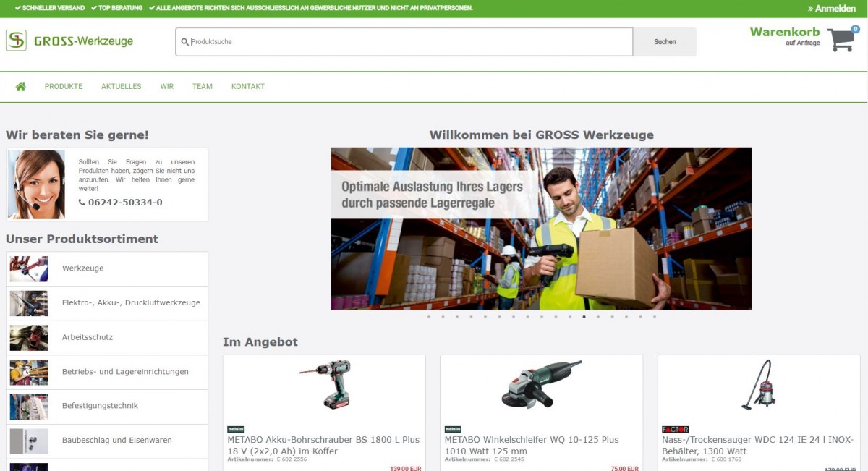The width and height of the screenshot is (868, 471).
Task: Open the PRODUKTE menu
Action: point(64,87)
